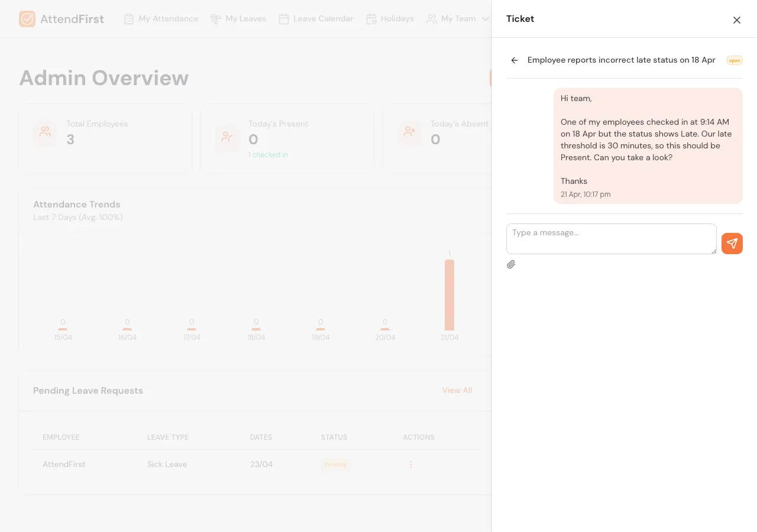757x532 pixels.
Task: Focus the 'Type a message...' text box
Action: (611, 239)
